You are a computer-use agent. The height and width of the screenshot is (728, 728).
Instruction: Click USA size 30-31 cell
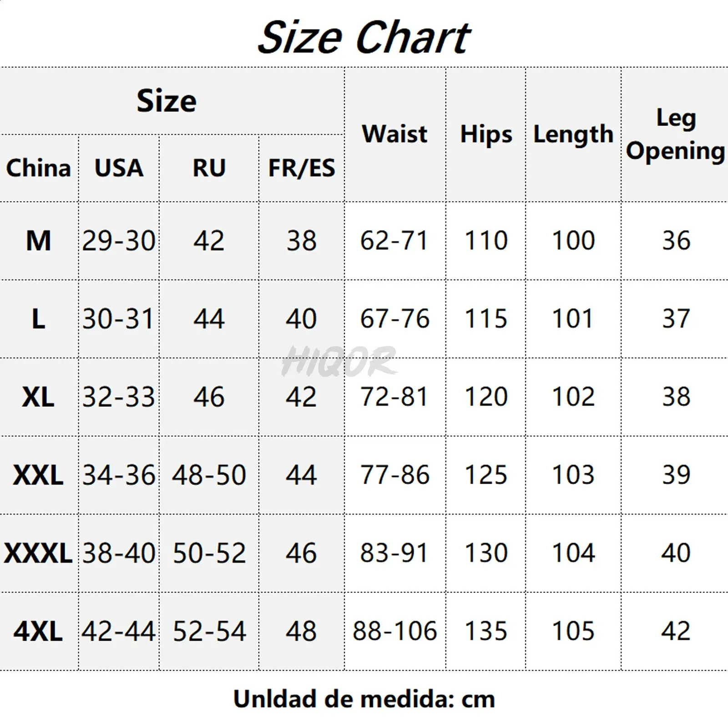119,318
